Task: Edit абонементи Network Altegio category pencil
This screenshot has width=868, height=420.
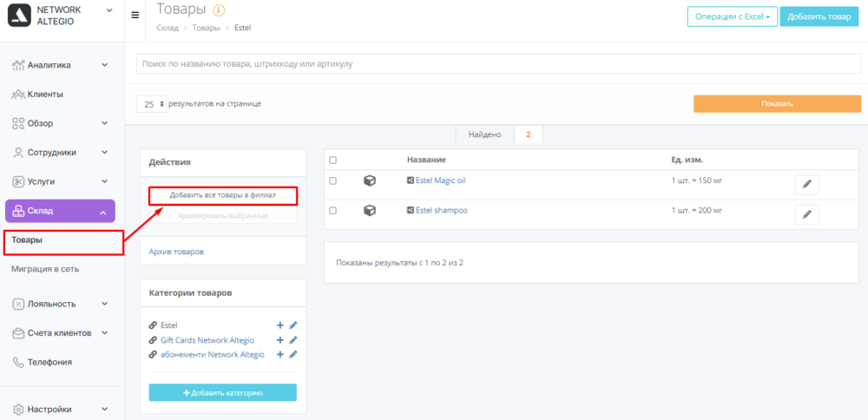Action: 293,355
